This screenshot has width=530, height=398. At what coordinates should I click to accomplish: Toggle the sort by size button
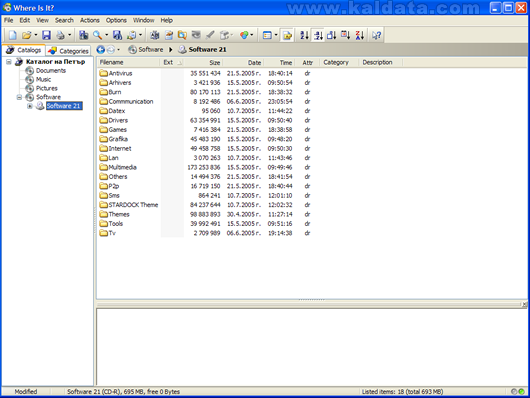[331, 35]
